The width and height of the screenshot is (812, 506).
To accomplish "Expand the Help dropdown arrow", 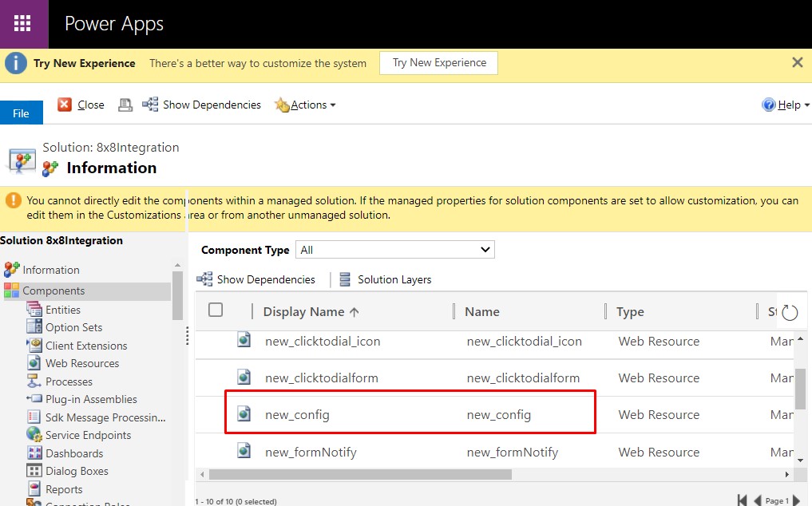I will click(x=807, y=105).
